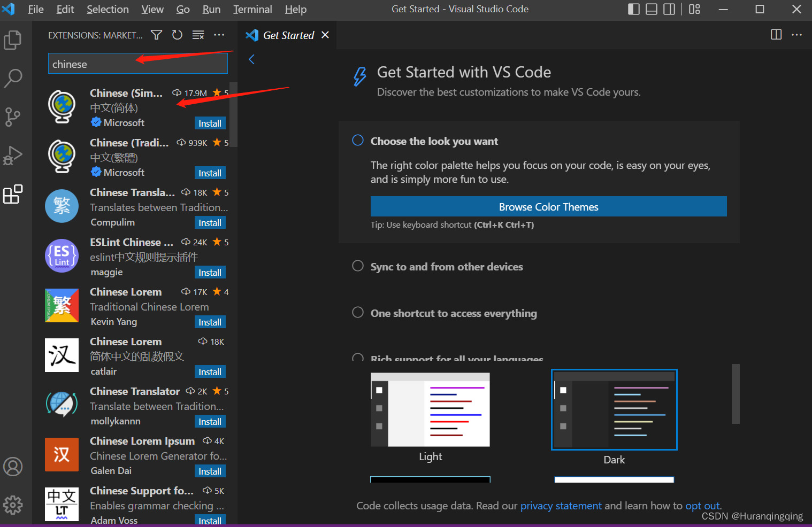Click the extensions list scrollbar
812x527 pixels.
point(233,114)
